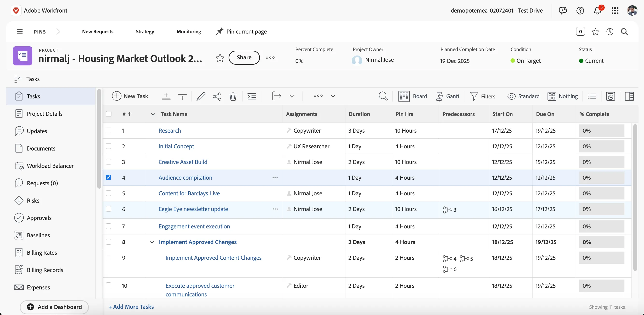Viewport: 644px width, 315px height.
Task: Click the pencil edit icon in toolbar
Action: coord(201,96)
